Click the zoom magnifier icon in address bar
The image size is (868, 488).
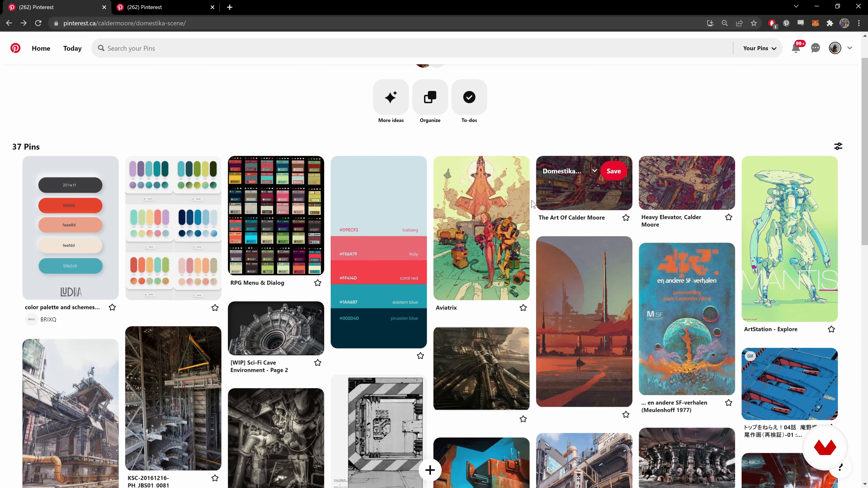(x=725, y=23)
